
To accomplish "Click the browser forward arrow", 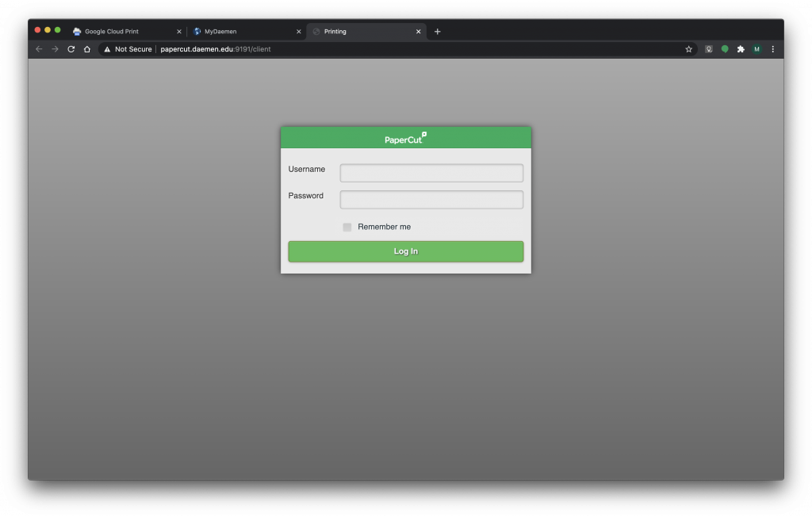I will pos(55,49).
